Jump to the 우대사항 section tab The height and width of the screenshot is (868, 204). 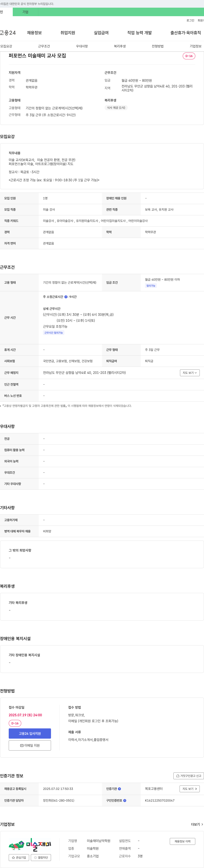point(82,46)
